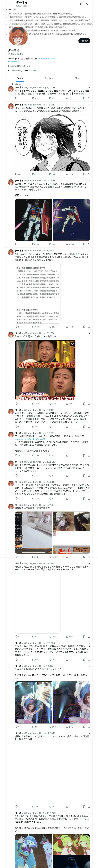98x868 pixels.
Task: Toggle bookmark on the Mar 6, 2015 post
Action: 84,455
